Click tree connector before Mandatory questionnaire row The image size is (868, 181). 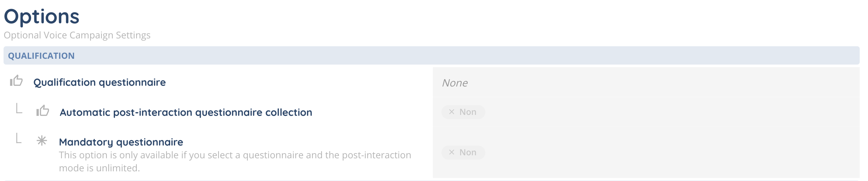pyautogui.click(x=19, y=138)
